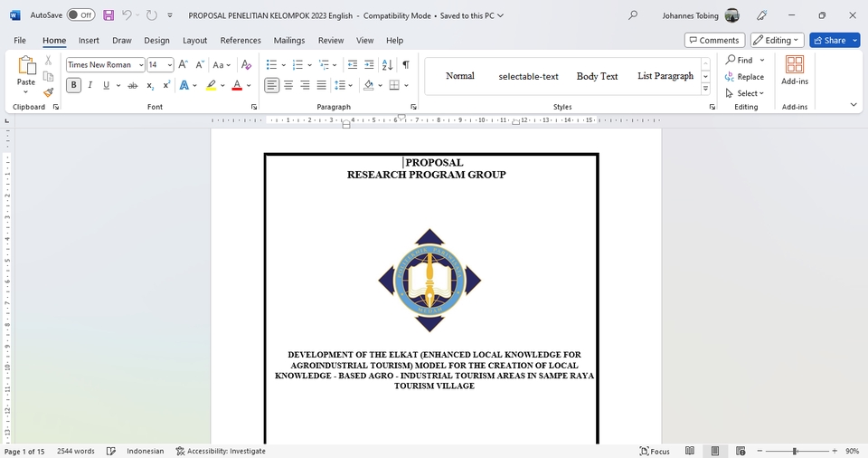Toggle AutoSave switch
The width and height of the screenshot is (868, 458).
point(80,15)
